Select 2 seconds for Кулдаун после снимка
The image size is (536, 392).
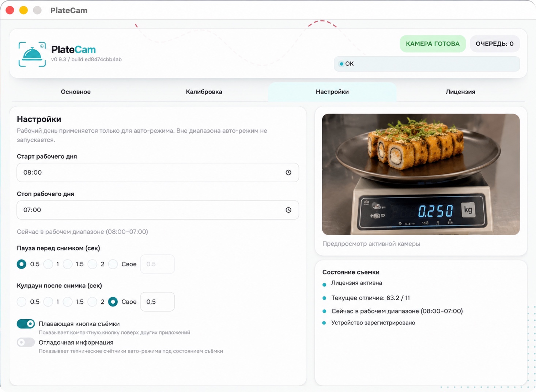coord(93,302)
